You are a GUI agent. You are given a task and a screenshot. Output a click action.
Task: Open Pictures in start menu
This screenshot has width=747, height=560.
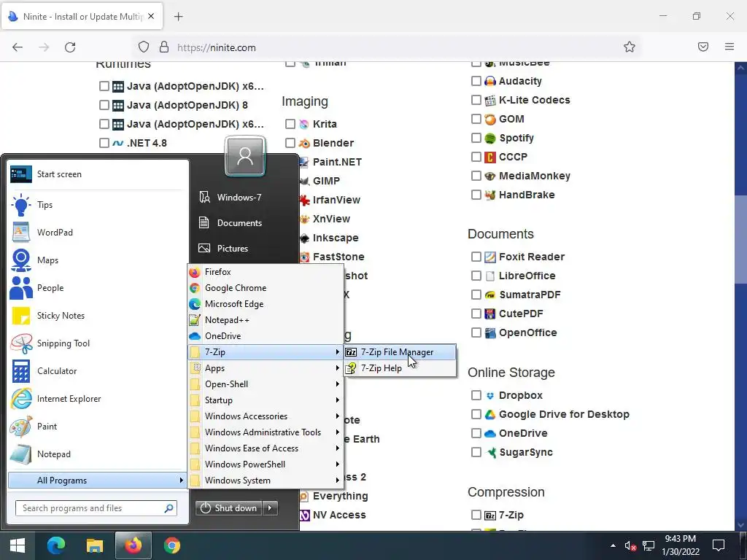coord(233,249)
